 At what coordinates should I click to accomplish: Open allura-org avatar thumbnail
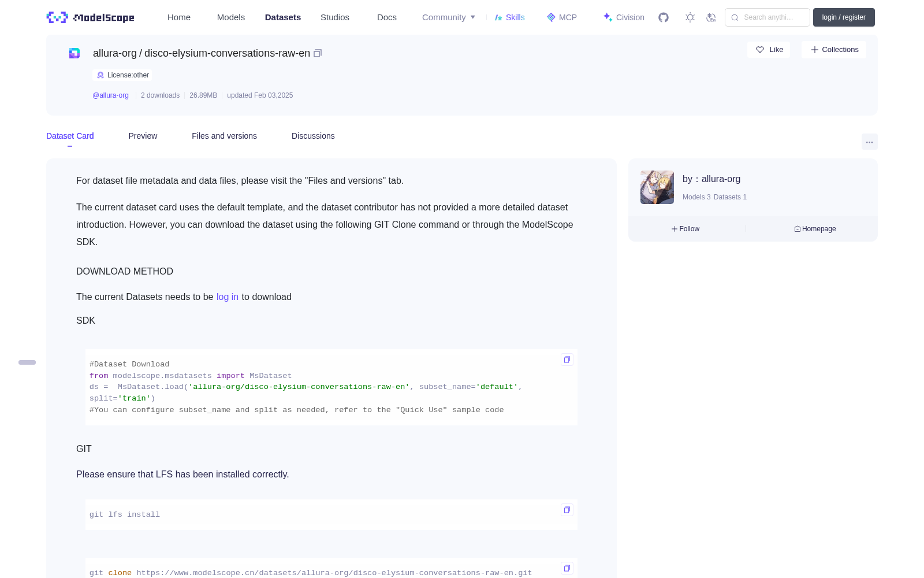[x=657, y=187]
